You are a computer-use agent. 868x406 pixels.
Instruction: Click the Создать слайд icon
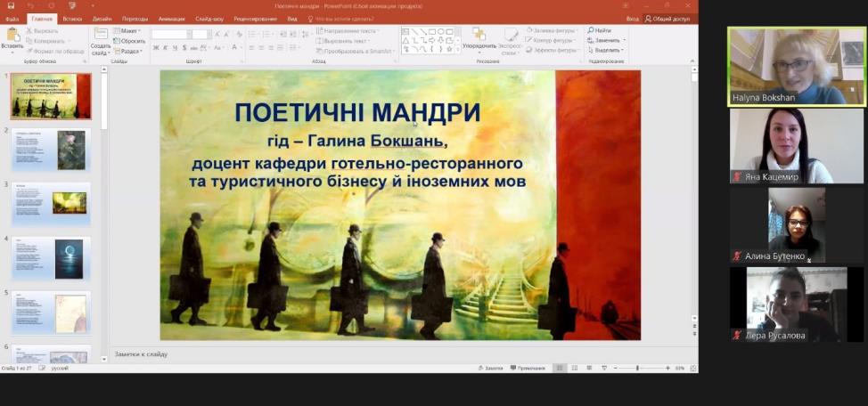coord(101,35)
